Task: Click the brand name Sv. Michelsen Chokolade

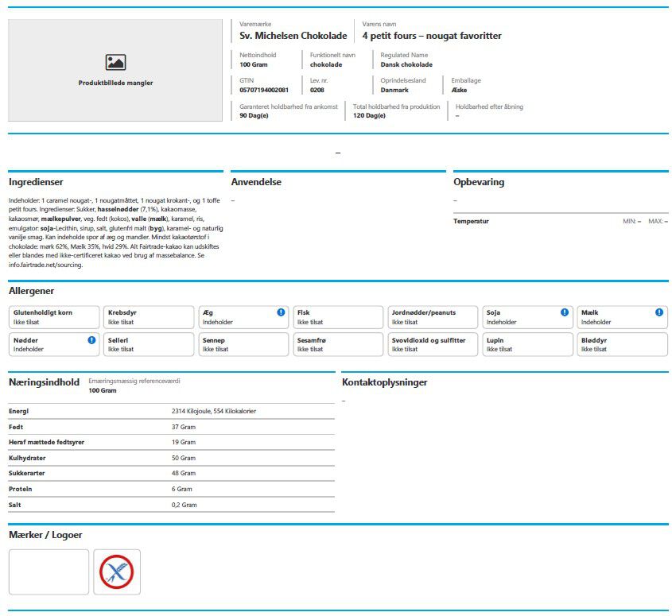Action: (x=293, y=36)
